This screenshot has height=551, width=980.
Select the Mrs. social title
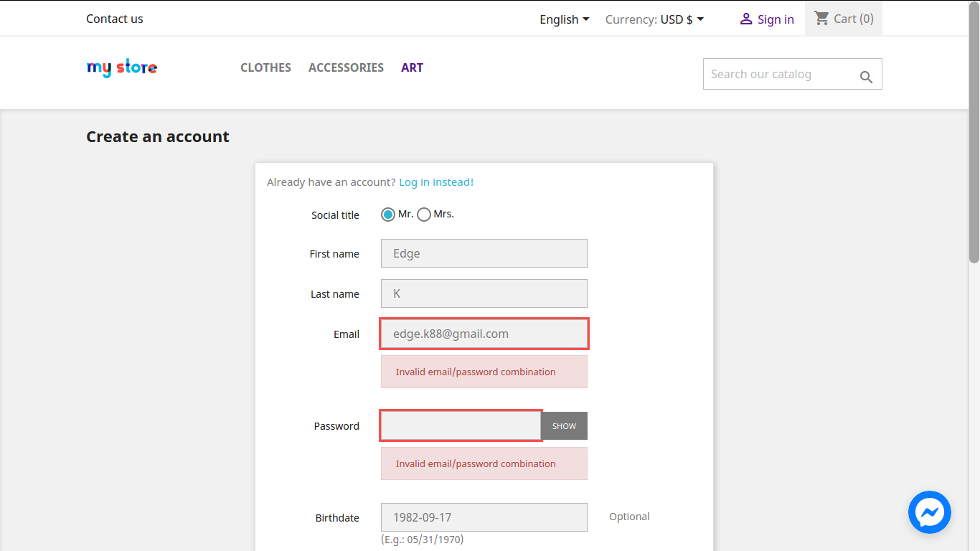click(424, 215)
